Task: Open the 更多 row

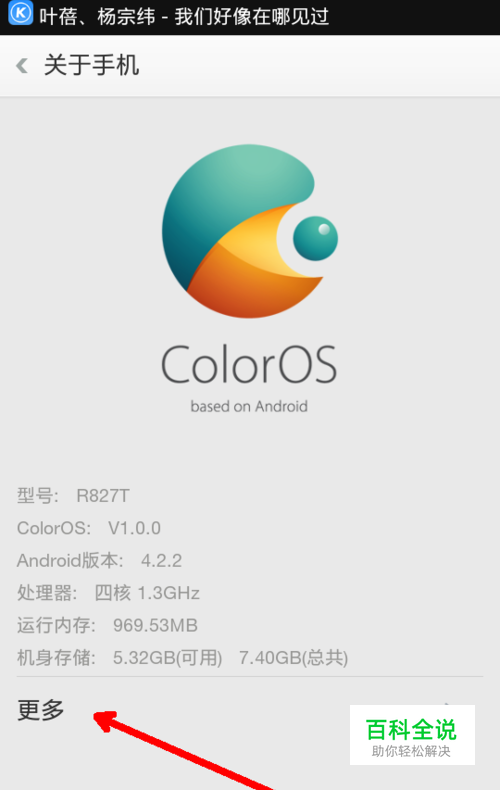Action: (250, 709)
